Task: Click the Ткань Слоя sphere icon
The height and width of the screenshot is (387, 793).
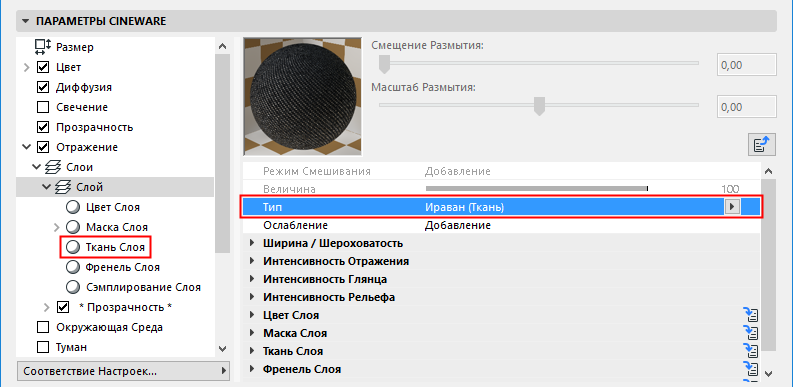Action: (73, 247)
